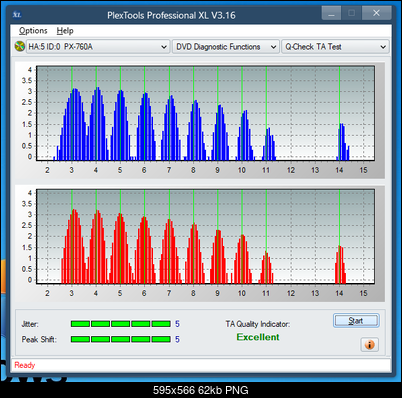The image size is (402, 398).
Task: Click the green Peak Shift level bar
Action: (x=121, y=339)
